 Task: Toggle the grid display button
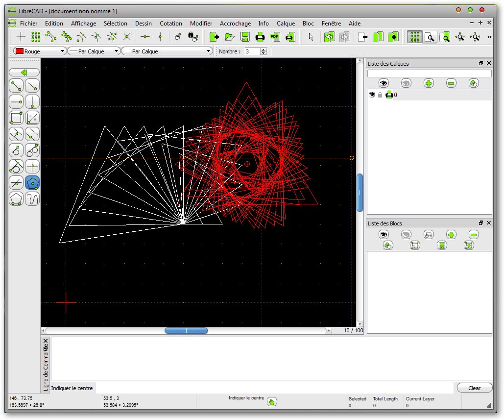coord(415,37)
